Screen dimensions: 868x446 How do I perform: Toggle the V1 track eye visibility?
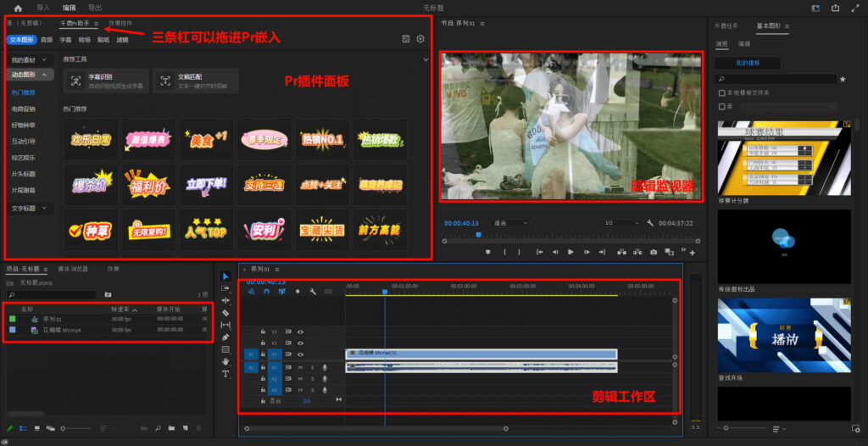(x=301, y=354)
